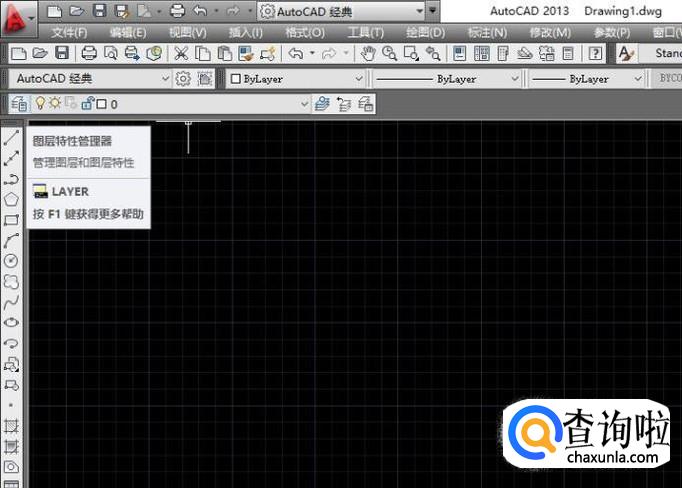
Task: Click the Layer States Manager icon
Action: point(365,104)
